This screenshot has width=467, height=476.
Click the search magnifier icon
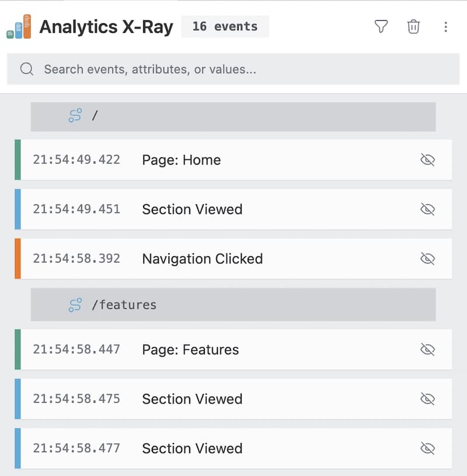(26, 69)
